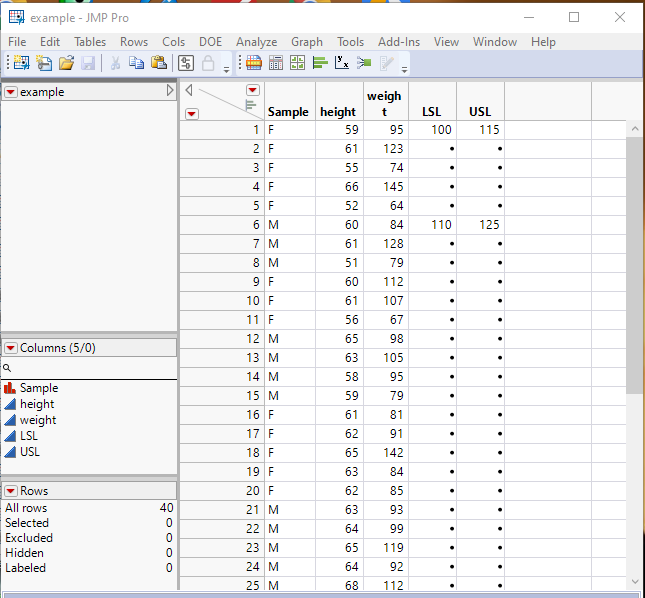The width and height of the screenshot is (645, 598).
Task: Select Sample in the Columns list
Action: point(39,388)
